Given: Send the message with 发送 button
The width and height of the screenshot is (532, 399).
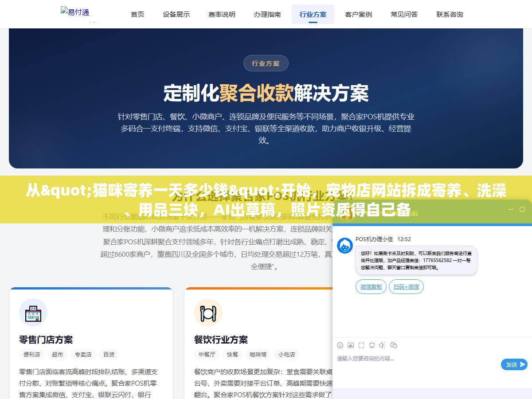Looking at the screenshot, I should (514, 364).
